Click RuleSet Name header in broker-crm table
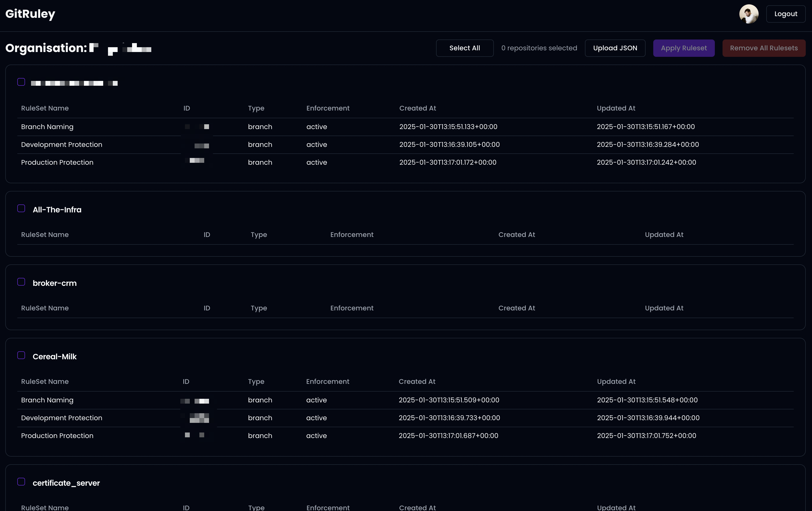The width and height of the screenshot is (812, 511). coord(45,308)
